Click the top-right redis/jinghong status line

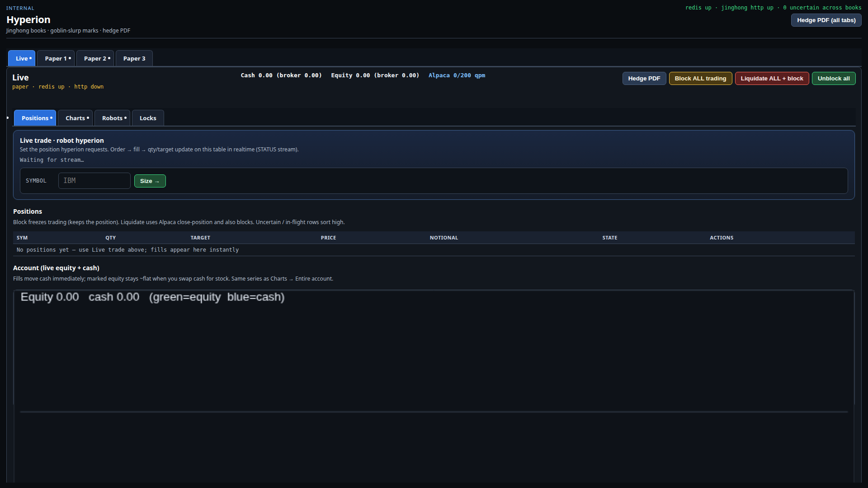click(773, 8)
